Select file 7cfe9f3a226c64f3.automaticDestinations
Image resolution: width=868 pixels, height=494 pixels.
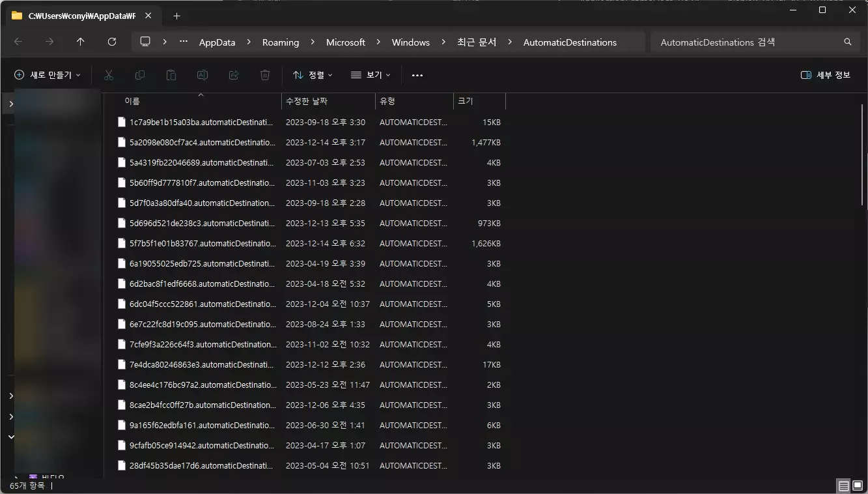(203, 344)
